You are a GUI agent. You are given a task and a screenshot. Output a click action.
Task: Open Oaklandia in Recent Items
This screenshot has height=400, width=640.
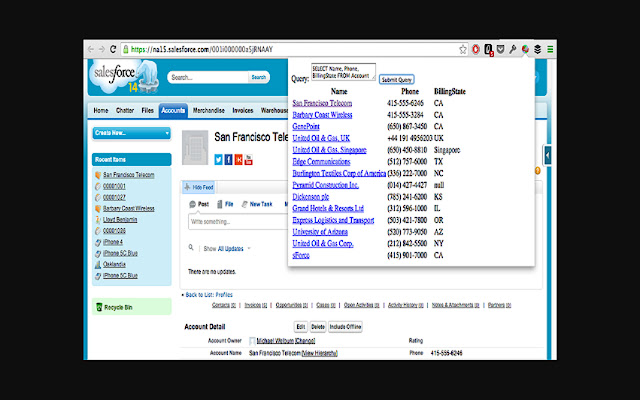114,264
